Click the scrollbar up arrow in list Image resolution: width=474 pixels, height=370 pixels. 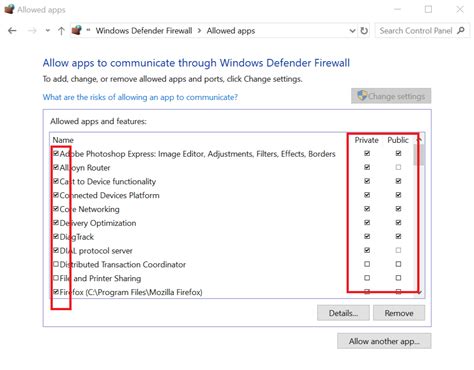(419, 139)
